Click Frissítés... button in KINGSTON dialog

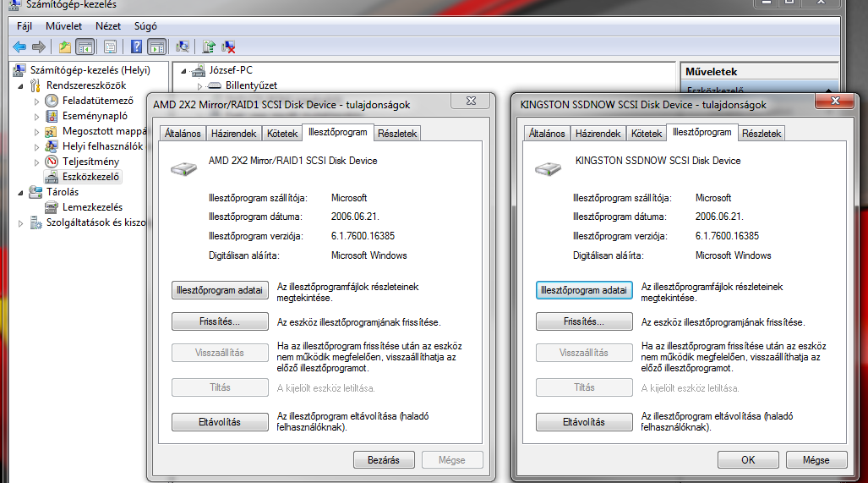coord(584,321)
